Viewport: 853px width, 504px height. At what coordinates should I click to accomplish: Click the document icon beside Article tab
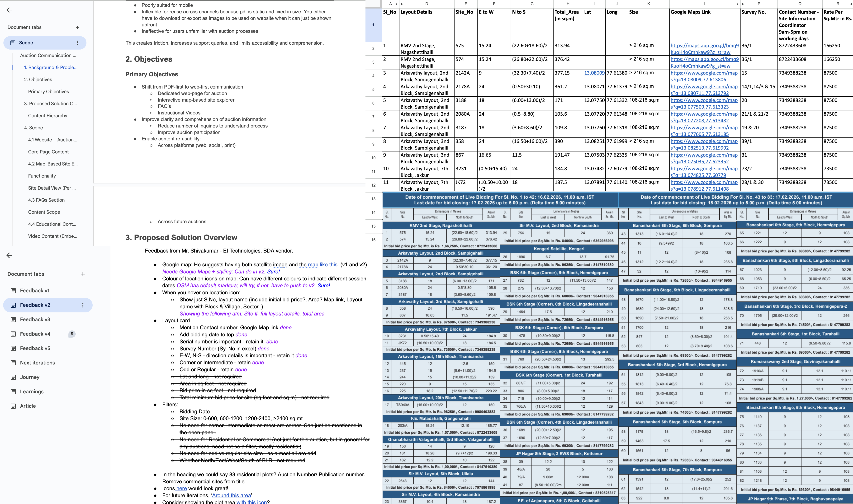point(13,406)
